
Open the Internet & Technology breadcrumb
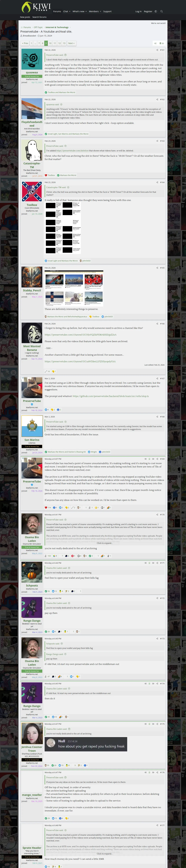point(57,27)
